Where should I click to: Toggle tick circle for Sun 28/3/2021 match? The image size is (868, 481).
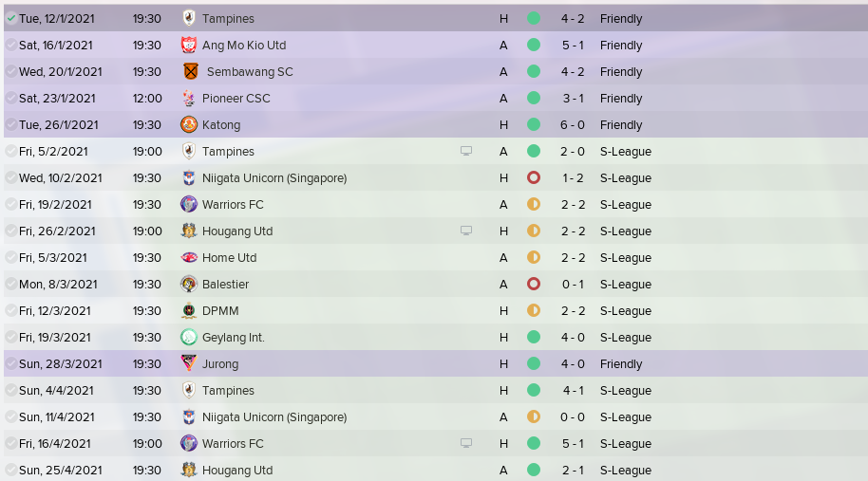point(11,363)
